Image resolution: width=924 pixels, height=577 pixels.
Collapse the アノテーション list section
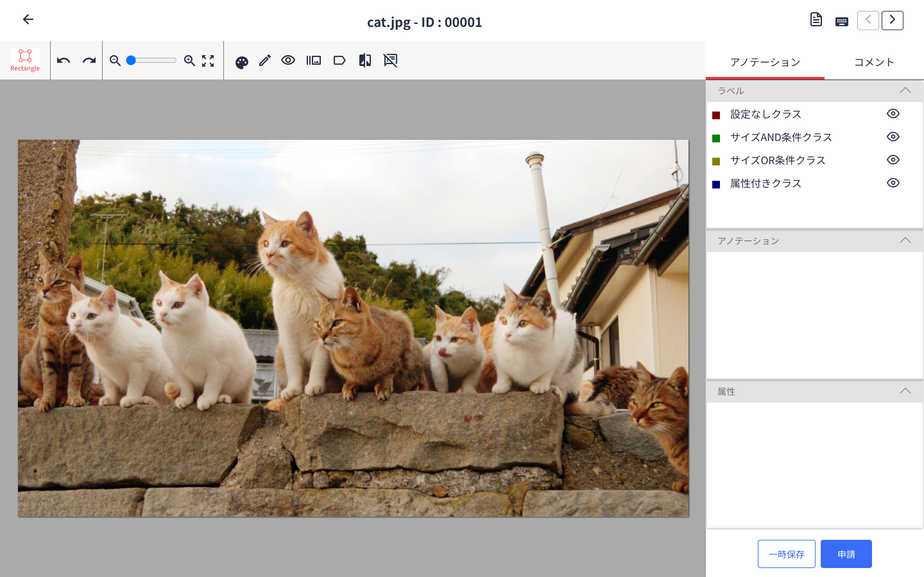[x=905, y=240]
